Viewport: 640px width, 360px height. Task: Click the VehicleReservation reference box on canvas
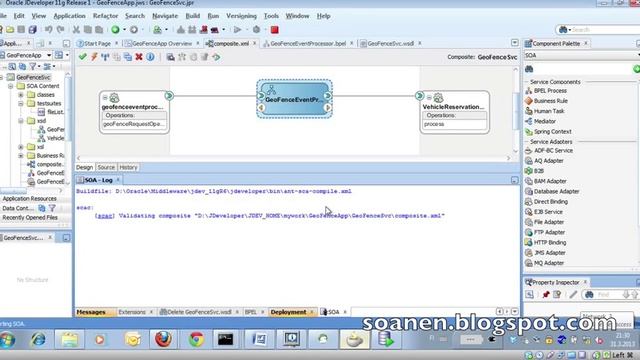pyautogui.click(x=455, y=112)
